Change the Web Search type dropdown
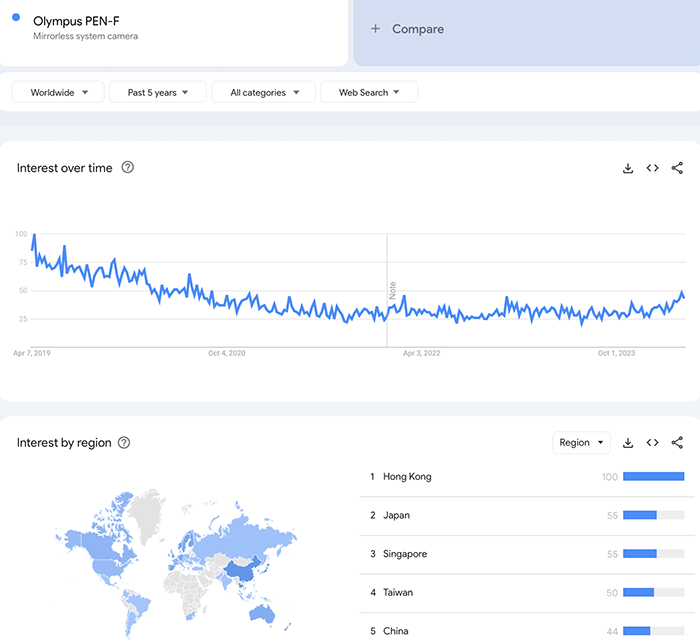This screenshot has width=700, height=644. 369,92
